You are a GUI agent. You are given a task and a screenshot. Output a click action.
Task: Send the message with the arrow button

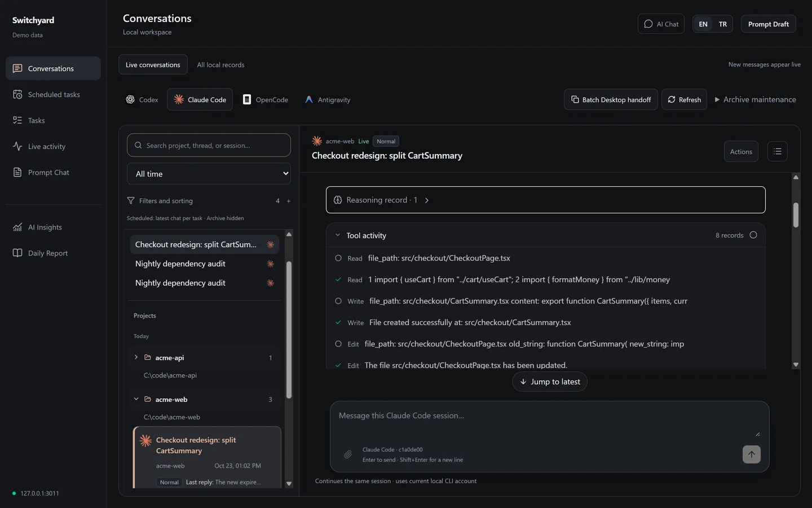coord(751,454)
